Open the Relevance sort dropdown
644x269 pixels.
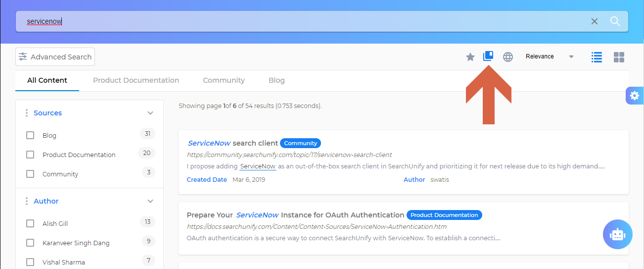(x=549, y=56)
